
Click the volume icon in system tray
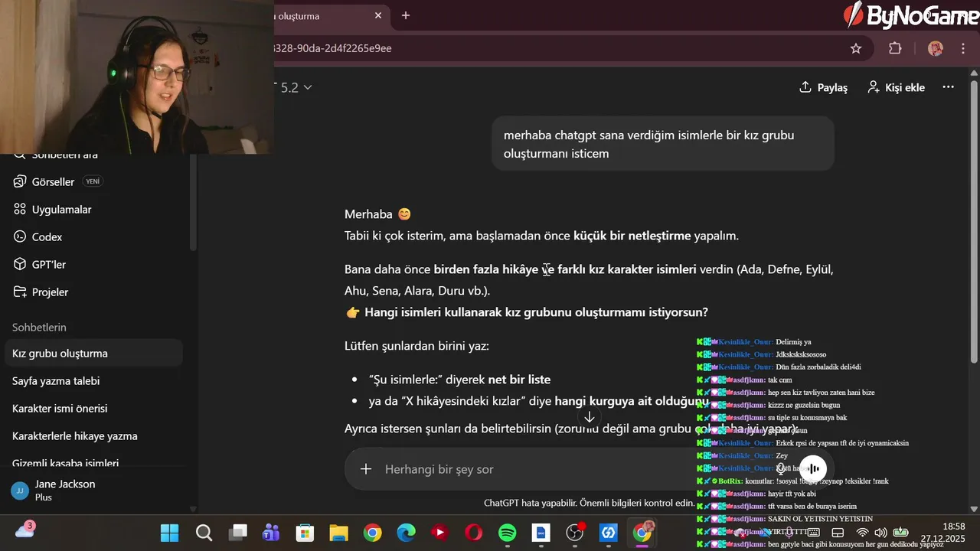tap(880, 533)
